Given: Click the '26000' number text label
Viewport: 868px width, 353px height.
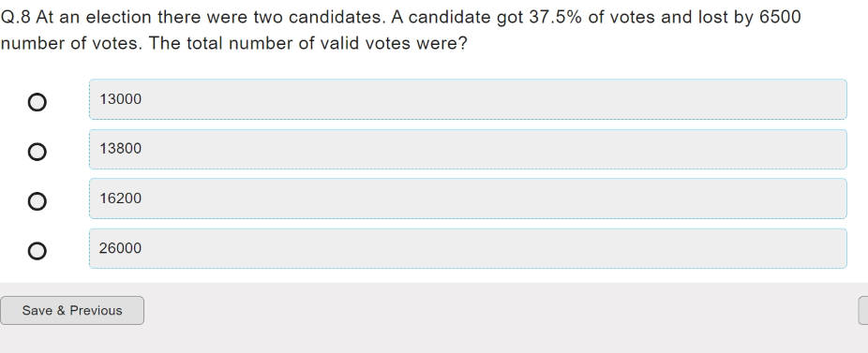Looking at the screenshot, I should point(121,248).
